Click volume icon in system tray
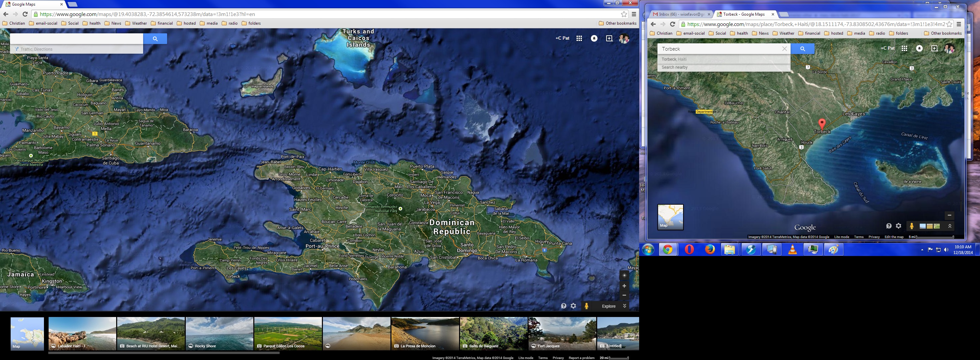This screenshot has width=980, height=360. click(946, 250)
